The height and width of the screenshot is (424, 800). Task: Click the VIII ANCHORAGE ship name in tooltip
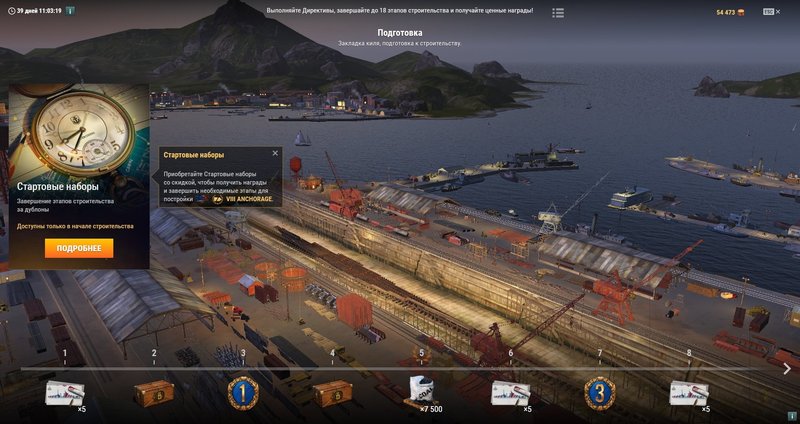click(x=249, y=199)
